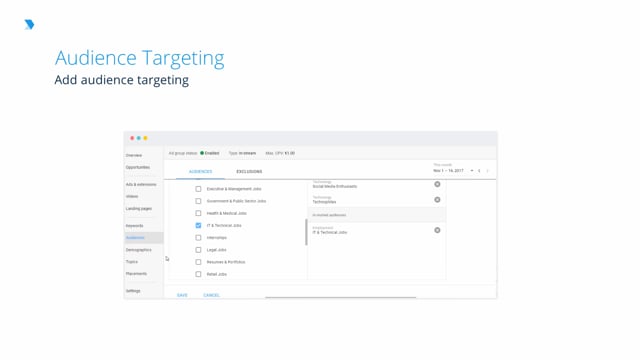Open Opportunities in the sidebar
Screen dimensions: 640x360
coord(138,167)
